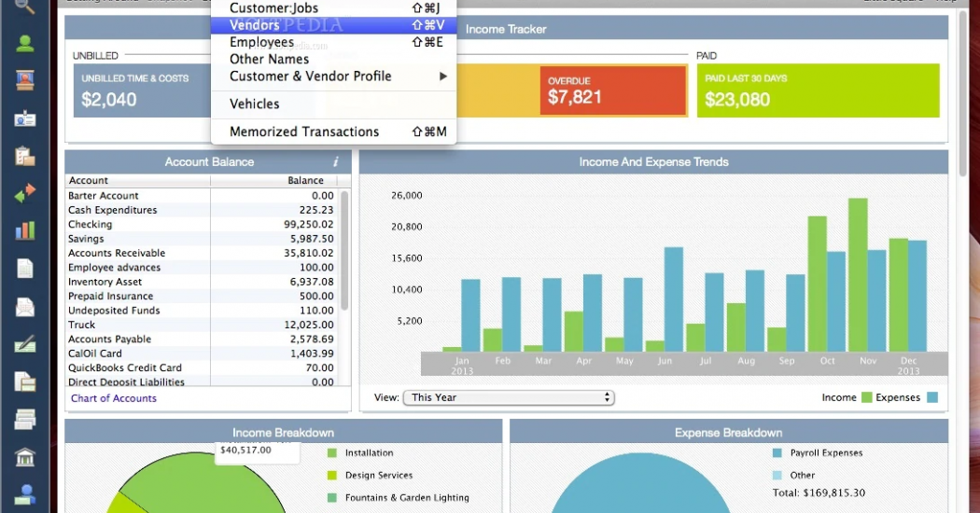The image size is (980, 513).
Task: Click the bills documents sidebar icon
Action: [25, 381]
